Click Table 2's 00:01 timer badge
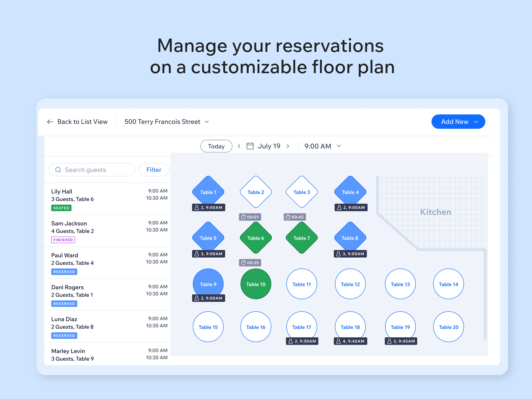Viewport: 532px width, 399px height. tap(250, 217)
